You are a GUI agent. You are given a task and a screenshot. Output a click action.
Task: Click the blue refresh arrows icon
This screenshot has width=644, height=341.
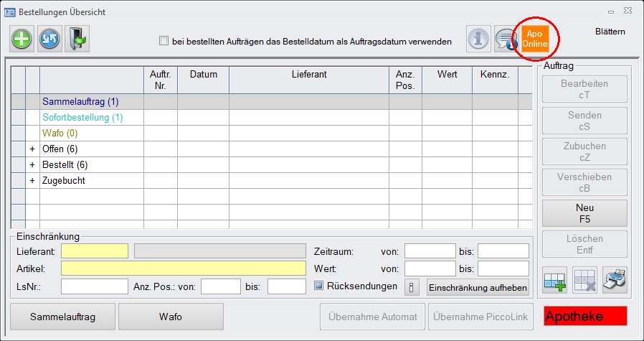[49, 39]
